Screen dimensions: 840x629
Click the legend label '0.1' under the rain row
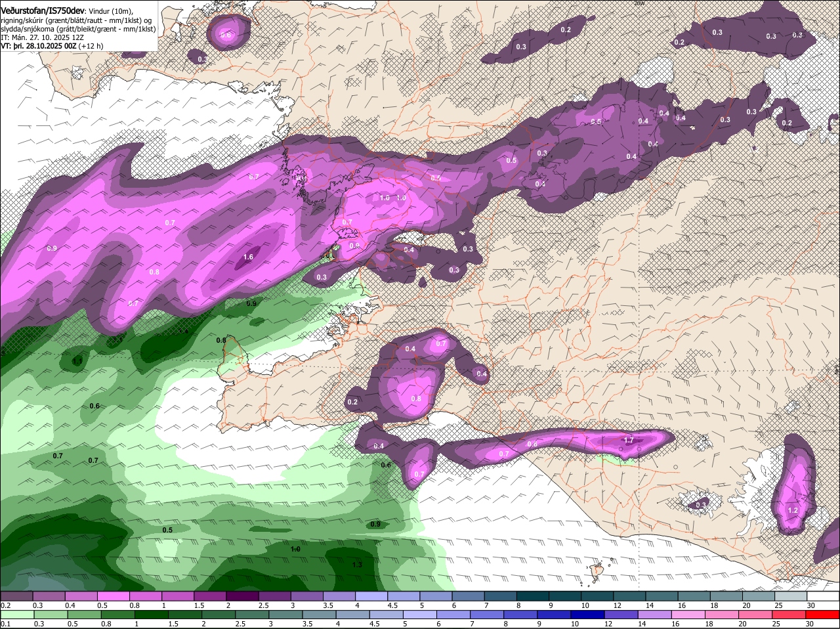click(6, 624)
